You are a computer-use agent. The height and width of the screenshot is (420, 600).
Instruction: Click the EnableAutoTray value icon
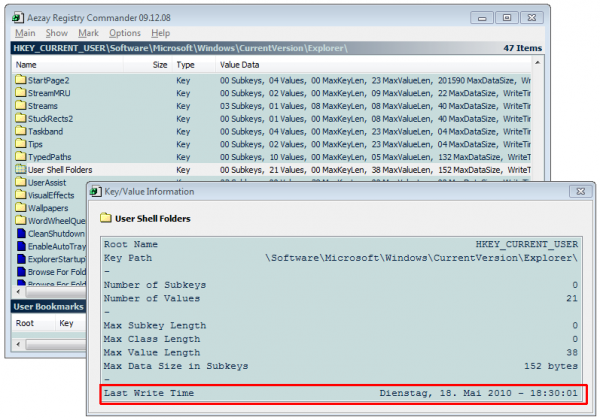tap(21, 246)
